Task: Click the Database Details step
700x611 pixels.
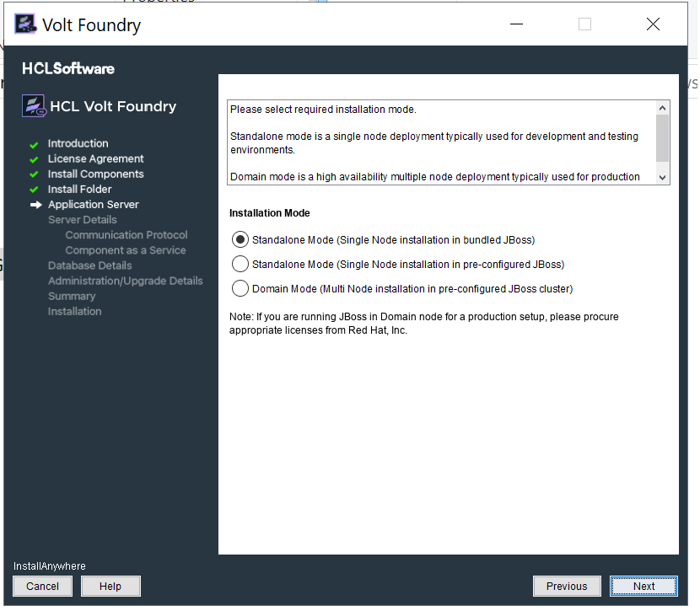Action: click(x=89, y=265)
